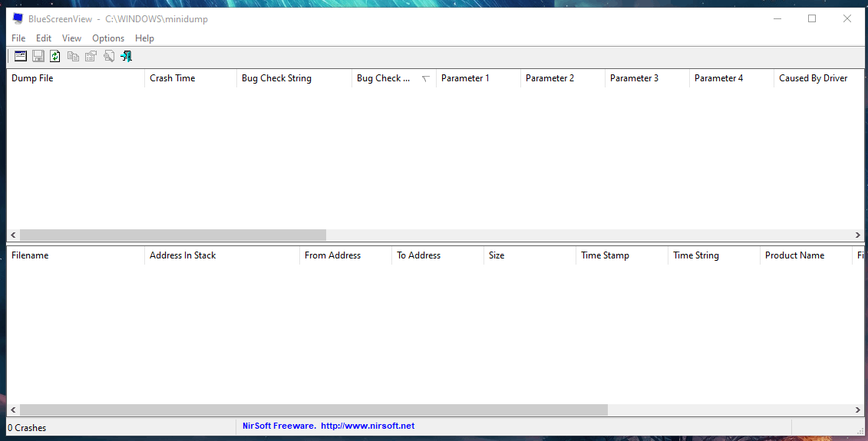Screen dimensions: 868x441
Task: Minimize the BlueScreenView window
Action: tap(777, 19)
